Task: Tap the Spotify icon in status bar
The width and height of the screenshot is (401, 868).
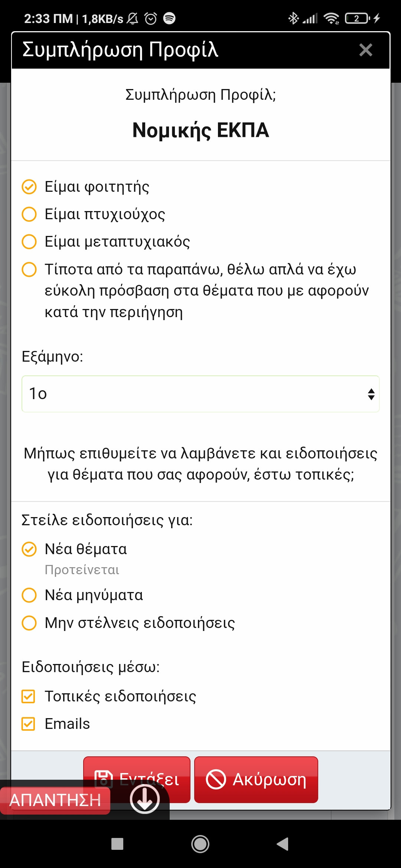Action: pyautogui.click(x=169, y=18)
